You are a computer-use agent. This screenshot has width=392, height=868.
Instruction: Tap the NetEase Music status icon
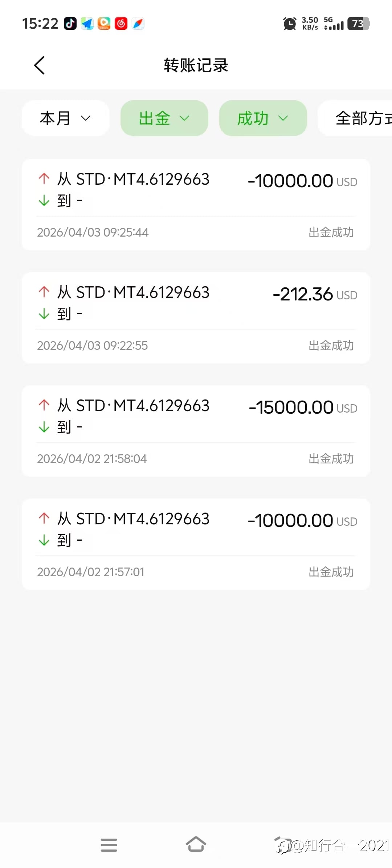121,24
